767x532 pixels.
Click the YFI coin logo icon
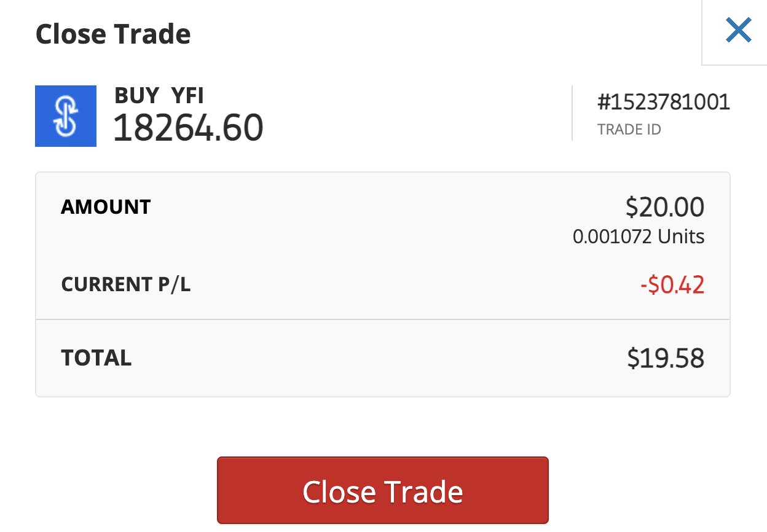(66, 116)
